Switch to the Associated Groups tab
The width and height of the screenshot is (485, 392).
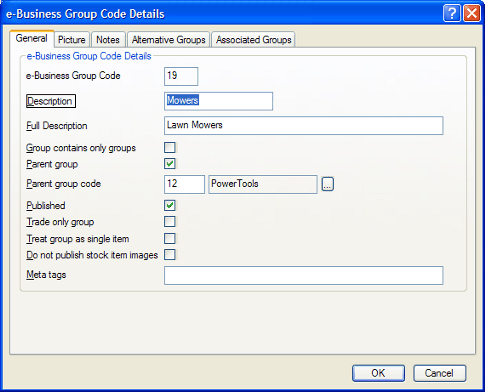[x=253, y=40]
